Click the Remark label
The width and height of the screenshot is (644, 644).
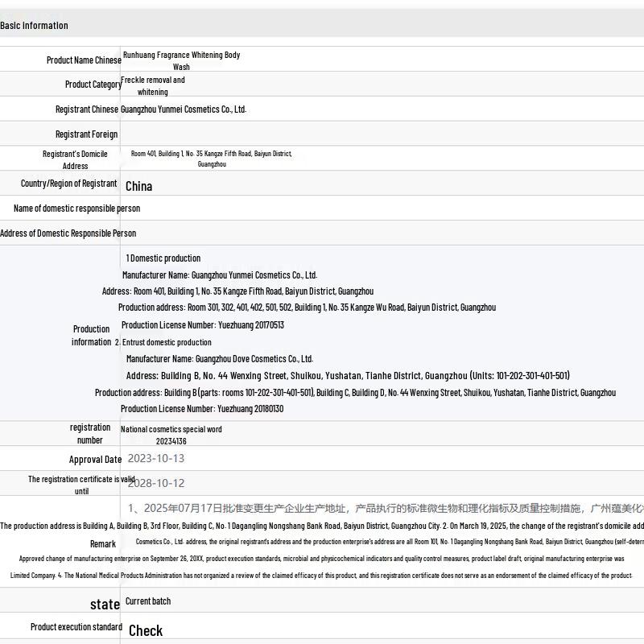pyautogui.click(x=103, y=544)
